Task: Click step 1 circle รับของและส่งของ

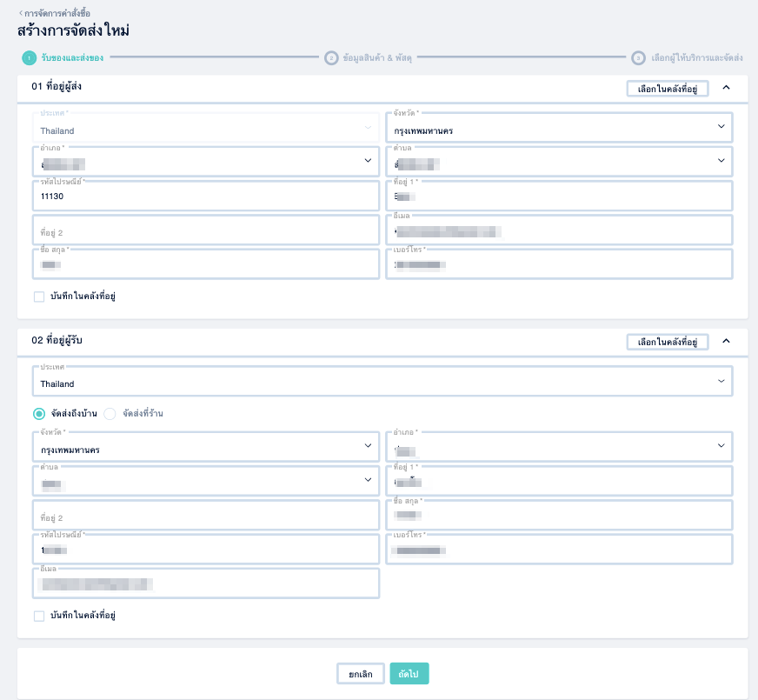Action: (x=29, y=58)
